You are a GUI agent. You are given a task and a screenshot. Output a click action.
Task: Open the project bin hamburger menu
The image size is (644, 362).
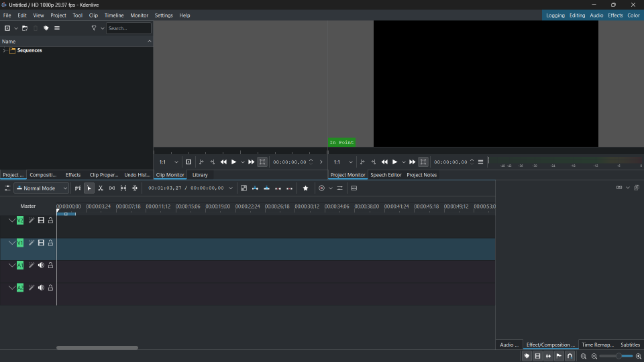click(x=57, y=28)
